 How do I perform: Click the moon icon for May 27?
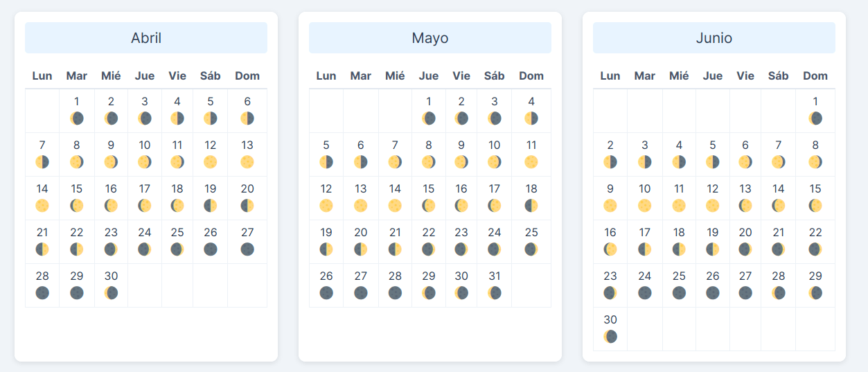pos(361,293)
